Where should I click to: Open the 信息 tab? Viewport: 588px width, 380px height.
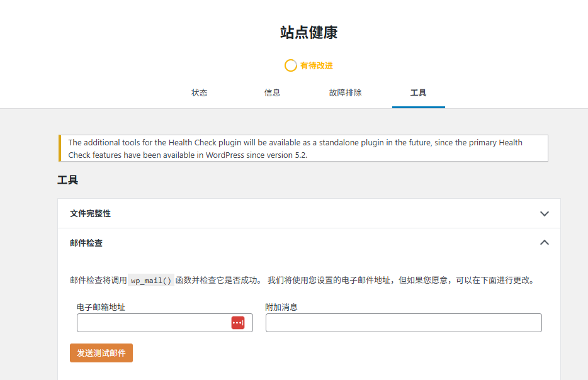(x=272, y=92)
